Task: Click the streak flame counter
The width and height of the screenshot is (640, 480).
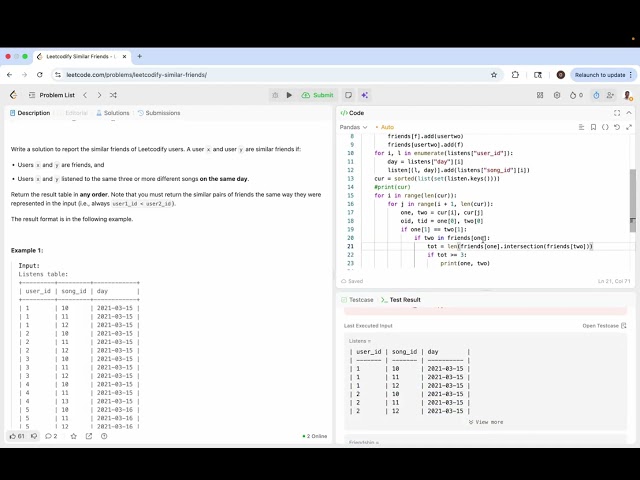Action: click(576, 95)
